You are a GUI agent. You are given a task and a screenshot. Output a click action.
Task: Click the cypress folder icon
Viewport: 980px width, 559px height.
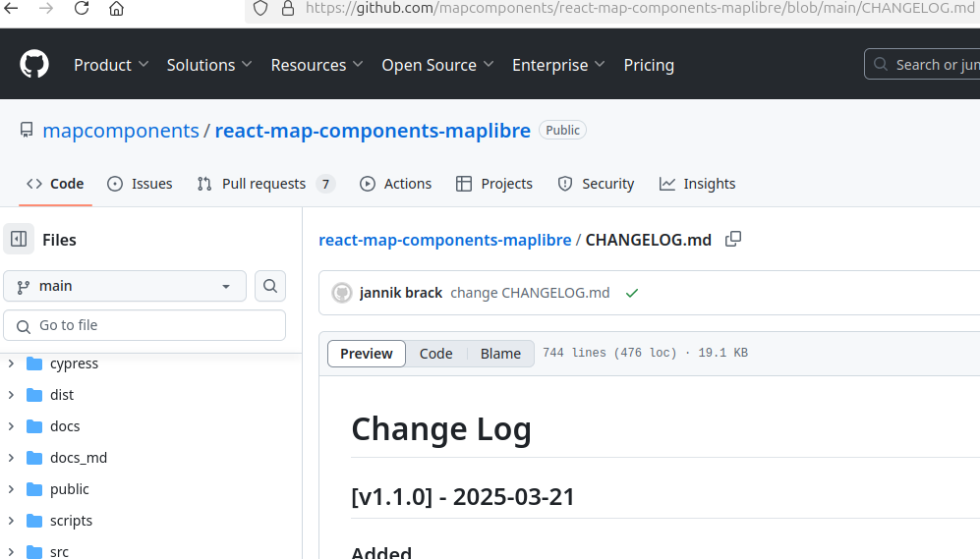tap(34, 363)
